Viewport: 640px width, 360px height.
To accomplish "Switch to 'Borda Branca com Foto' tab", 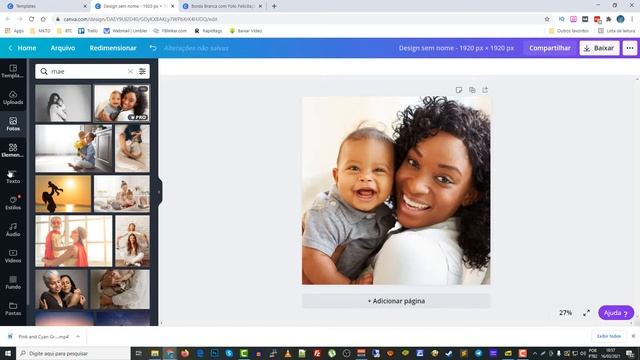I will (222, 6).
